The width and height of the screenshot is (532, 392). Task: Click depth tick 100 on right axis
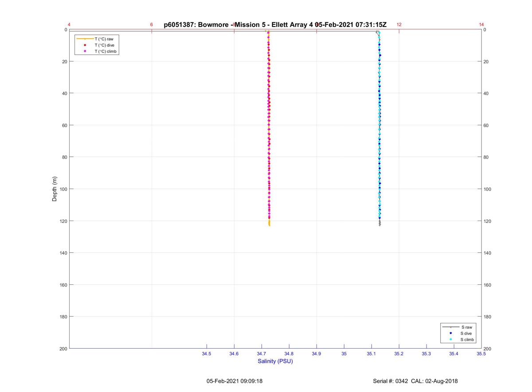tap(488, 189)
